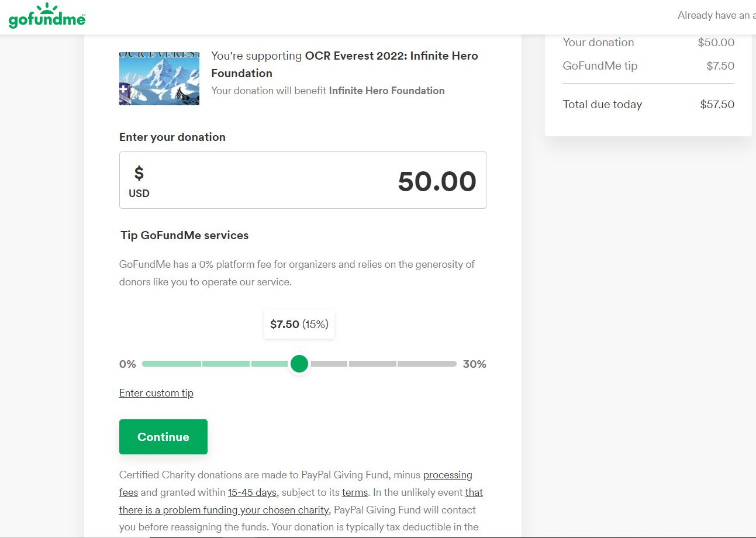
Task: Click the 0% label beside the tip slider
Action: pyautogui.click(x=127, y=363)
